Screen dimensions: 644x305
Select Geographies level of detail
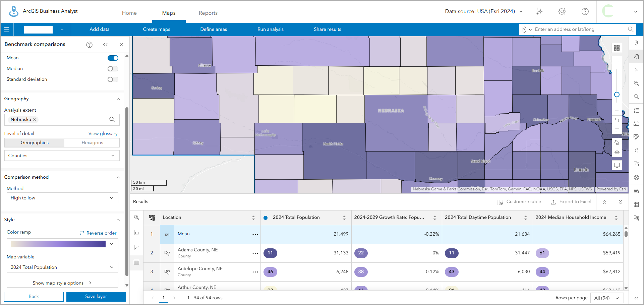35,143
